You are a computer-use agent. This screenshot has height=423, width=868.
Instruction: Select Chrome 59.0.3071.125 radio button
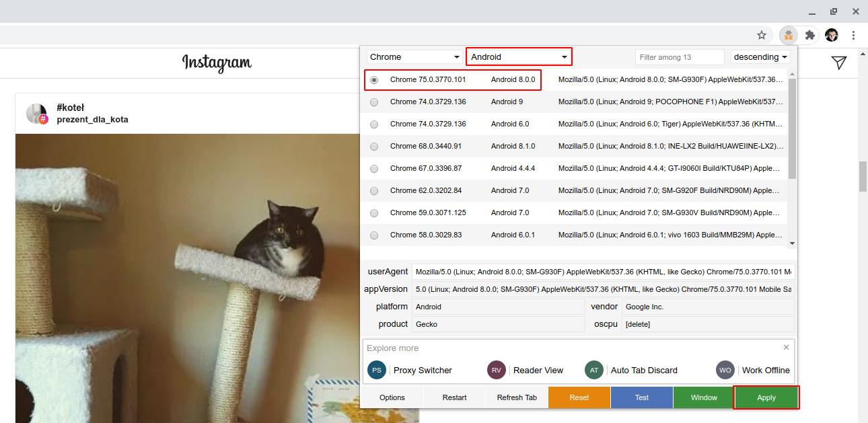pos(374,213)
